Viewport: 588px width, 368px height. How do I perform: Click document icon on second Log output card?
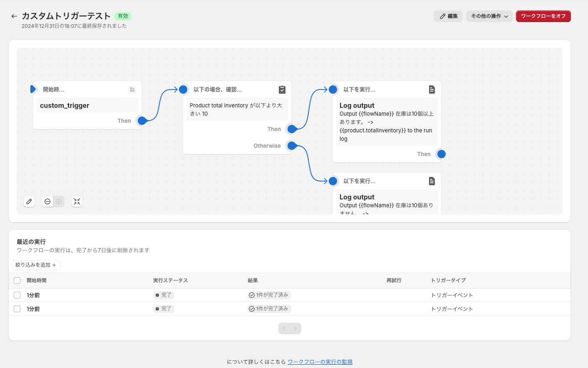432,181
